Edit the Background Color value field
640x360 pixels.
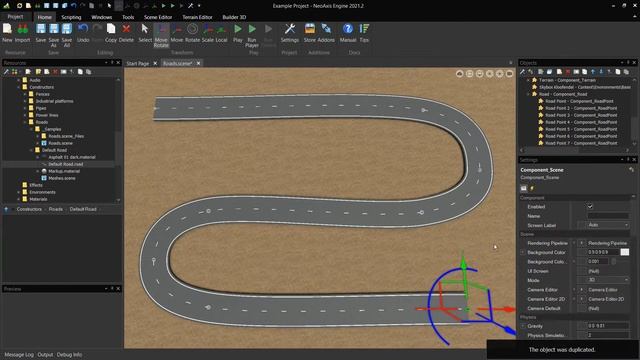[x=603, y=252]
